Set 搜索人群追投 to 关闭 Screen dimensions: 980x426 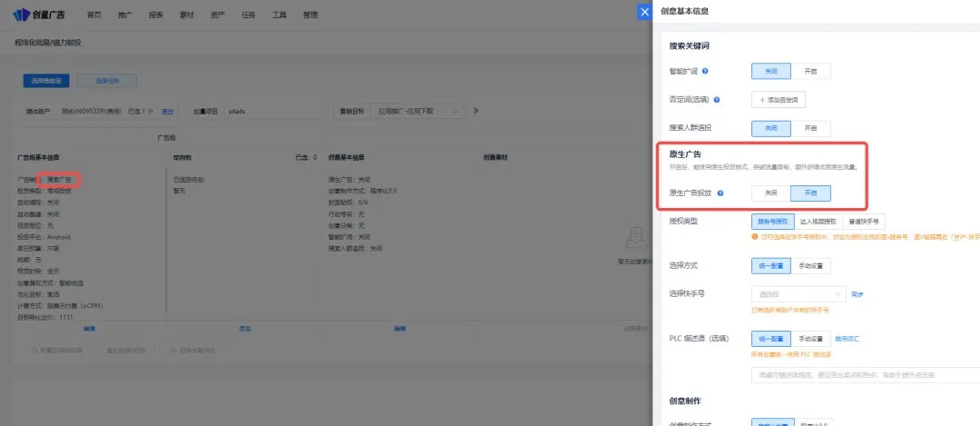pyautogui.click(x=771, y=127)
